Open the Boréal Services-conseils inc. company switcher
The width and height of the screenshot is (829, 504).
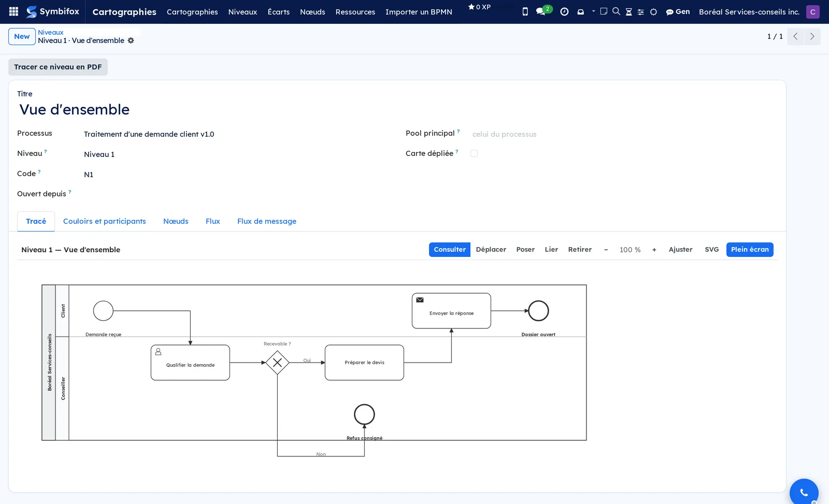[x=749, y=11]
